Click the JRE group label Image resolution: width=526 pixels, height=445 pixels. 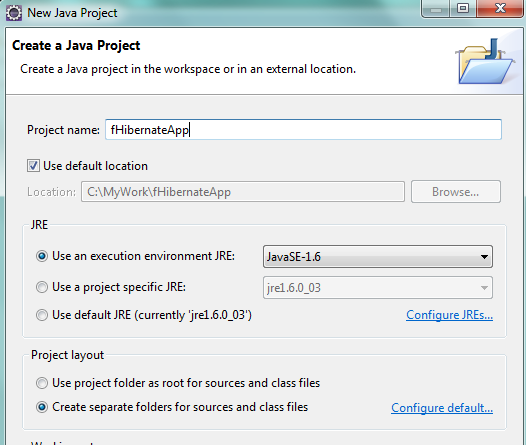[40, 225]
